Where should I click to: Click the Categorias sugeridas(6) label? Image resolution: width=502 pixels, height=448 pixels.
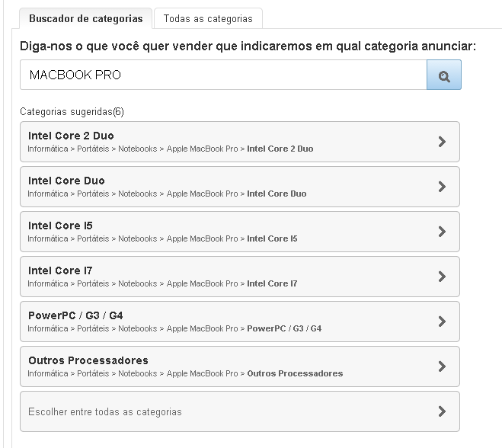tap(72, 111)
